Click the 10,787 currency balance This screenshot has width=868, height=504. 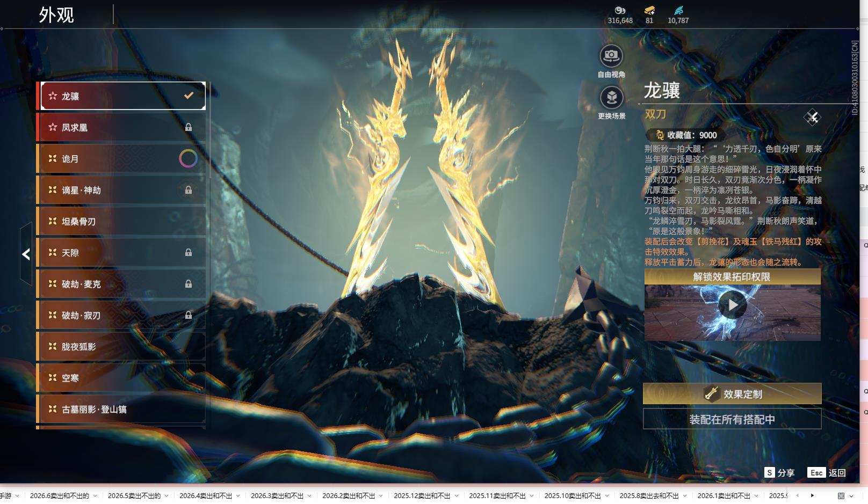(678, 20)
